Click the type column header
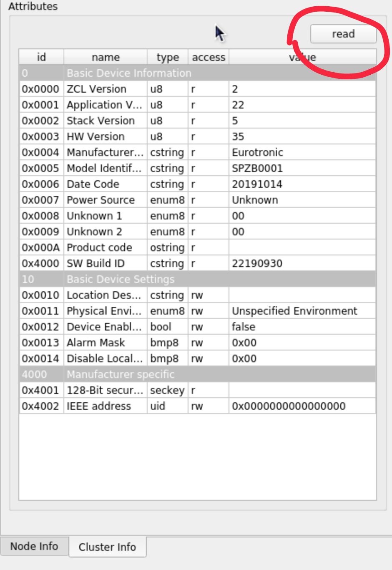This screenshot has width=392, height=570. (x=168, y=57)
